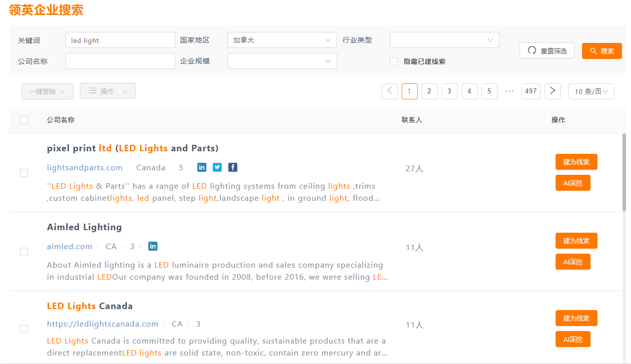Go to page 4
Screen dimensions: 631x364
[x=470, y=91]
